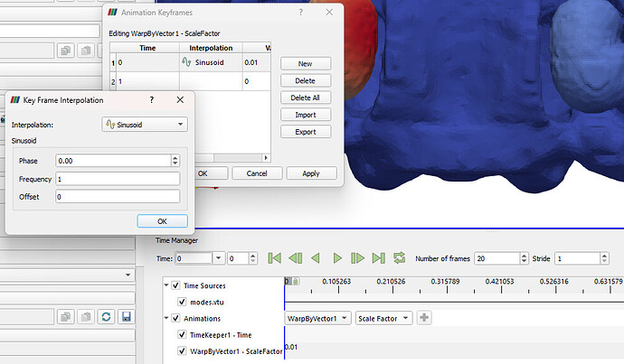Screen dimensions: 624x364
Task: Open the Scale Factor property dropdown
Action: tap(383, 318)
